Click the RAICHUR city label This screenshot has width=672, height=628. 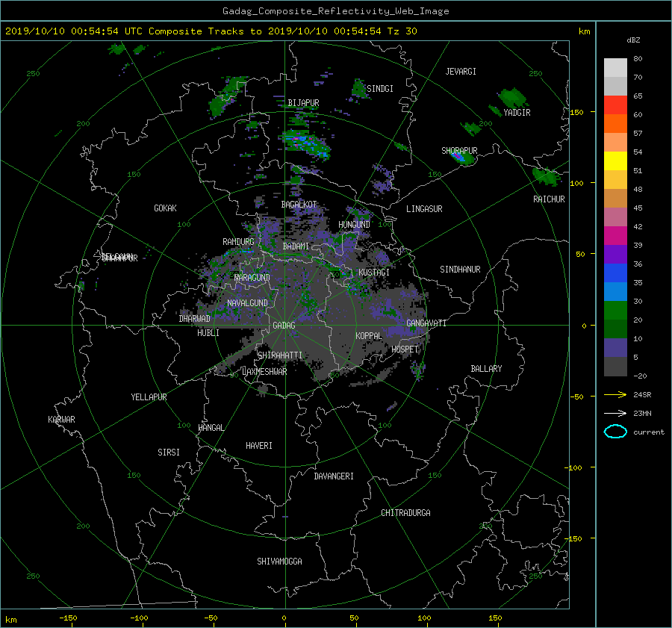549,199
